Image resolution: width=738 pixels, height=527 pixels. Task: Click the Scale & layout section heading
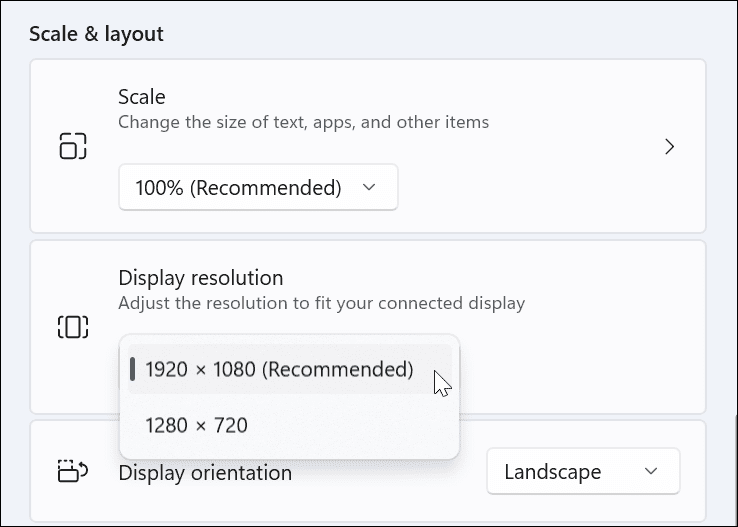click(x=96, y=34)
